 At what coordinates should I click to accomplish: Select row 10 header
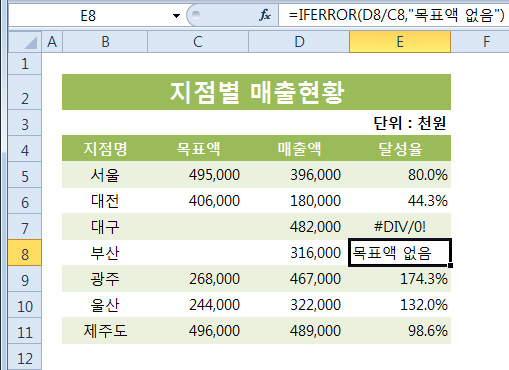[25, 305]
